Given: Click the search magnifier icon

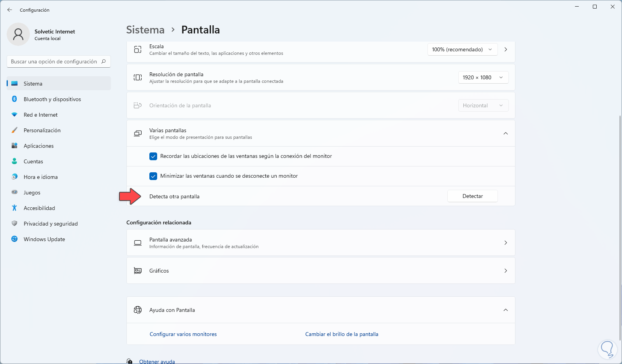Looking at the screenshot, I should coord(103,61).
